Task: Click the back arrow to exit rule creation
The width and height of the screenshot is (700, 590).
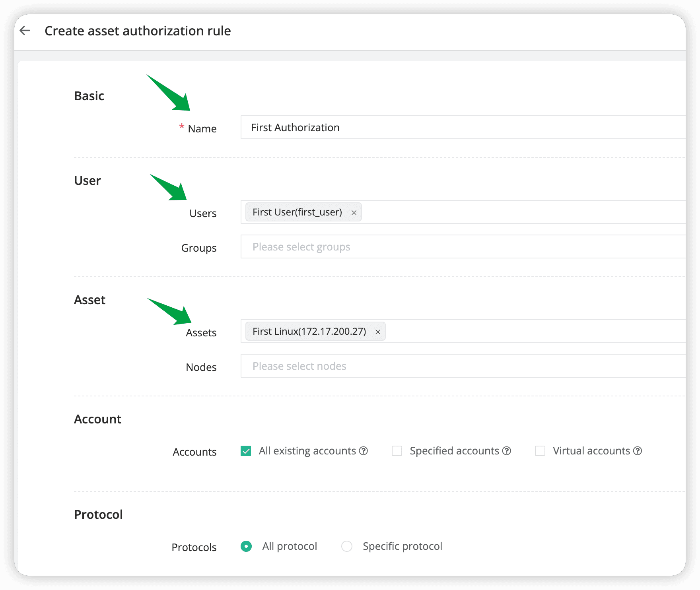Action: click(25, 31)
